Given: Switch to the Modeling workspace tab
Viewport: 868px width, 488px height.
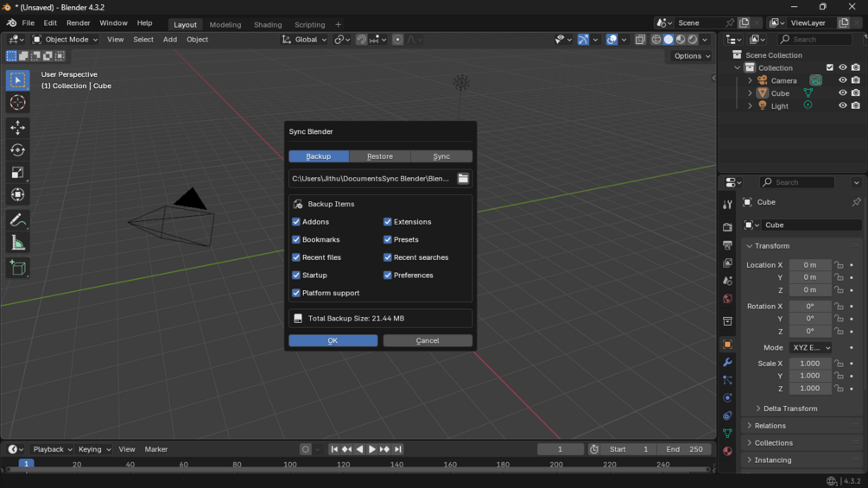Looking at the screenshot, I should pyautogui.click(x=225, y=24).
